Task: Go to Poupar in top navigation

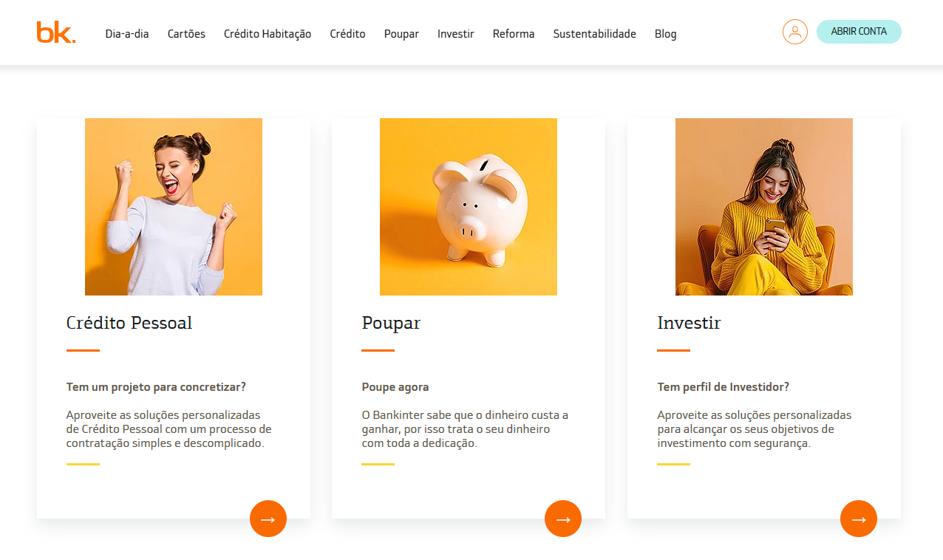Action: click(x=401, y=34)
